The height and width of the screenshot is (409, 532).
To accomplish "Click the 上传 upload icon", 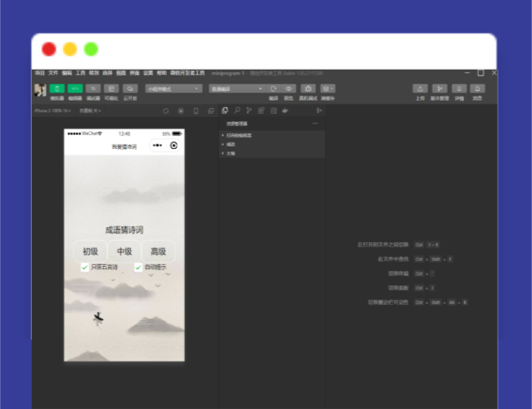I will coord(420,88).
